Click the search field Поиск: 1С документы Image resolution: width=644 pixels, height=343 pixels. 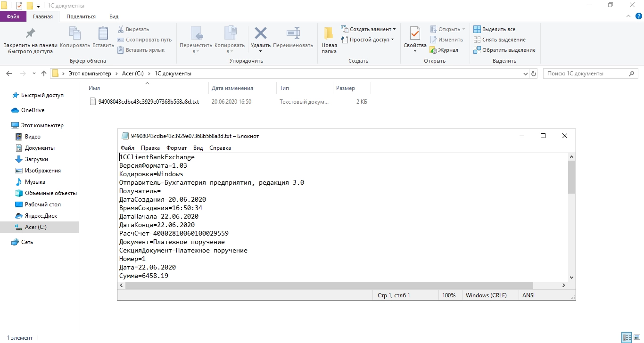tap(585, 73)
